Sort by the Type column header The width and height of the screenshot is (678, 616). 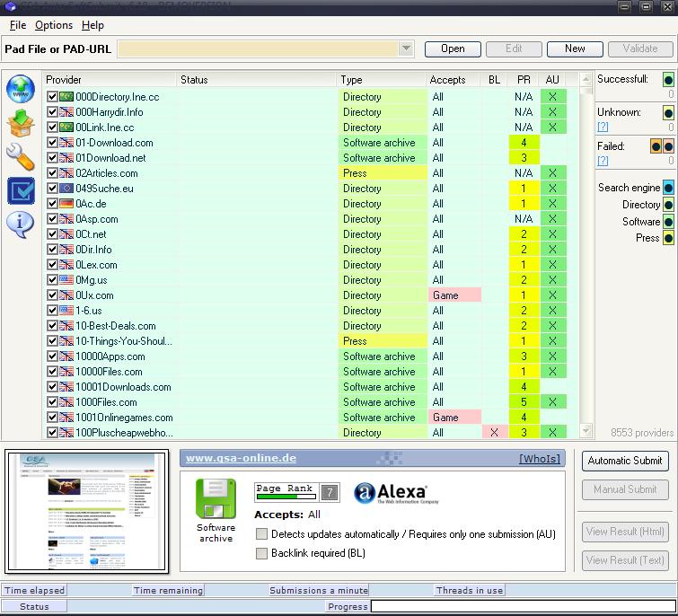380,80
